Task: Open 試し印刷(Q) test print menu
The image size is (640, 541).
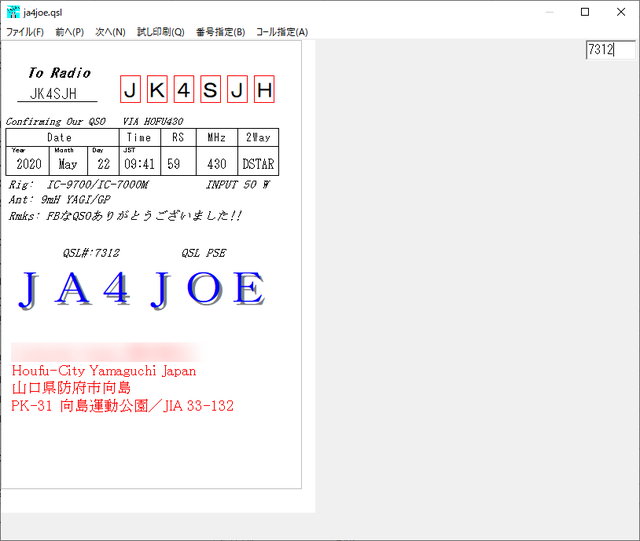Action: tap(160, 32)
